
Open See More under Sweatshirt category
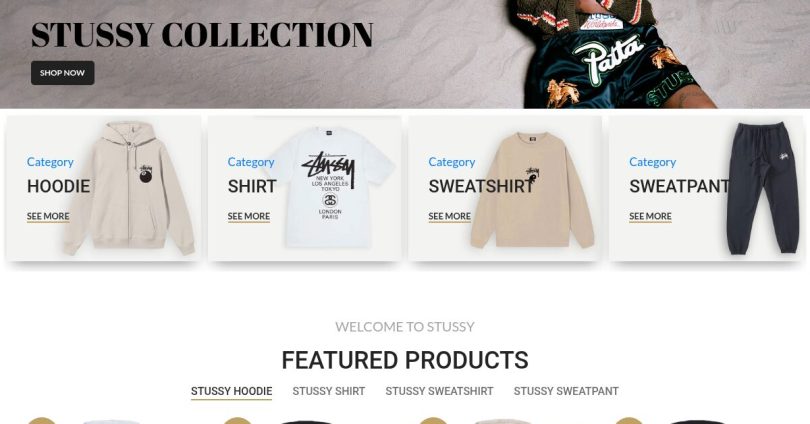click(449, 216)
